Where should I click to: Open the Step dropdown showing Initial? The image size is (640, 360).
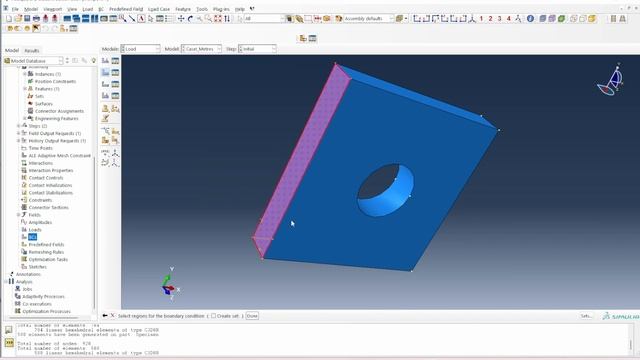[257, 49]
